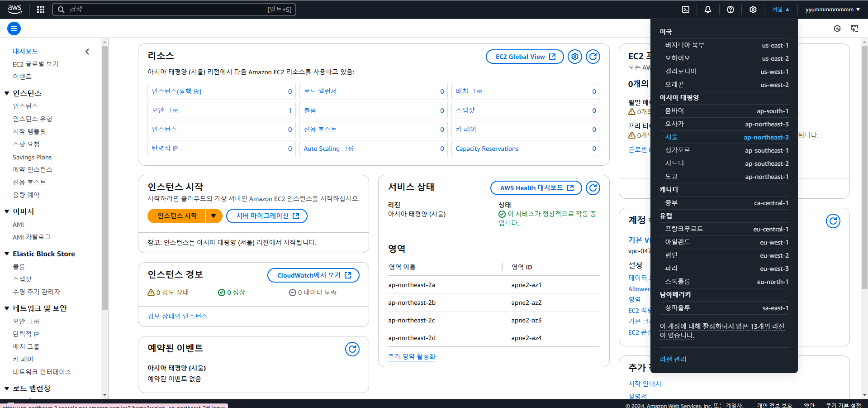
Task: Go to AMI 카탈로그 in sidebar
Action: coord(32,237)
